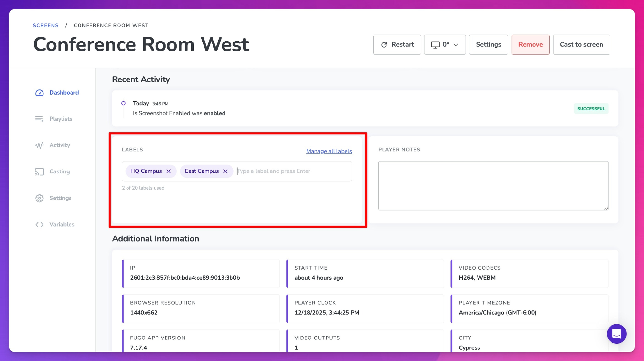Click the Manage all labels link

pos(329,151)
